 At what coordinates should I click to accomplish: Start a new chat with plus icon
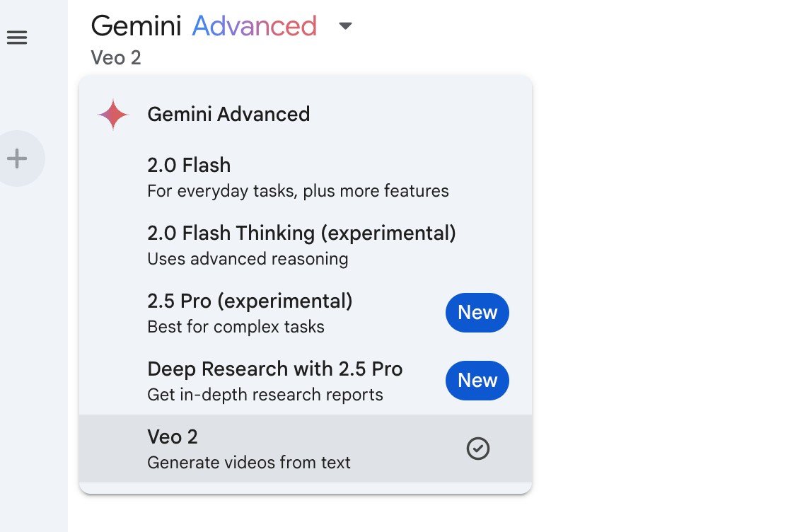17,158
